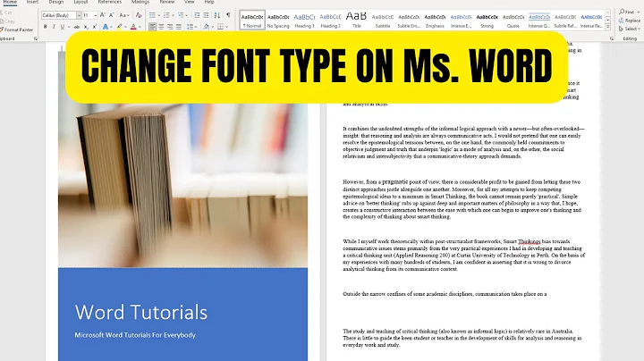Click increase indent icon
This screenshot has height=361, width=644.
pyautogui.click(x=206, y=15)
